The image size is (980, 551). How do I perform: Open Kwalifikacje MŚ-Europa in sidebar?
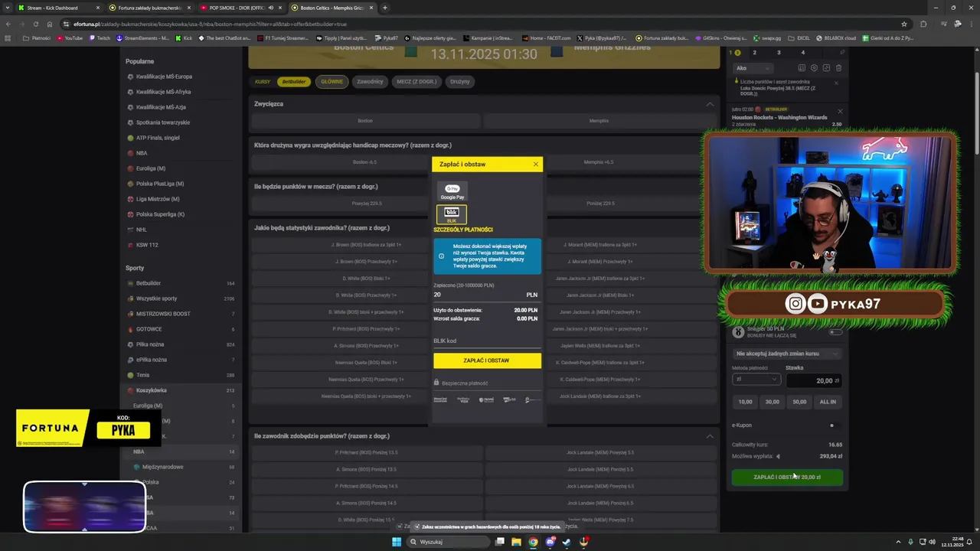(x=164, y=77)
